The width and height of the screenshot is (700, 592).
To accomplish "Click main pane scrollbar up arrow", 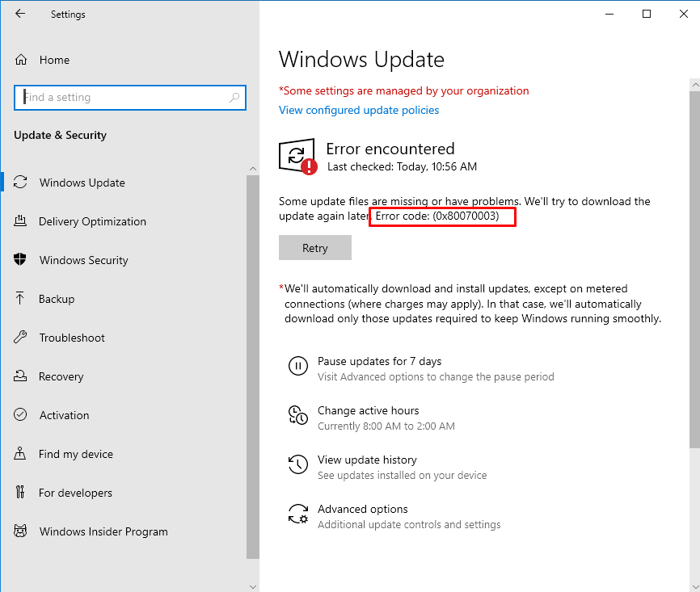I will click(x=694, y=84).
